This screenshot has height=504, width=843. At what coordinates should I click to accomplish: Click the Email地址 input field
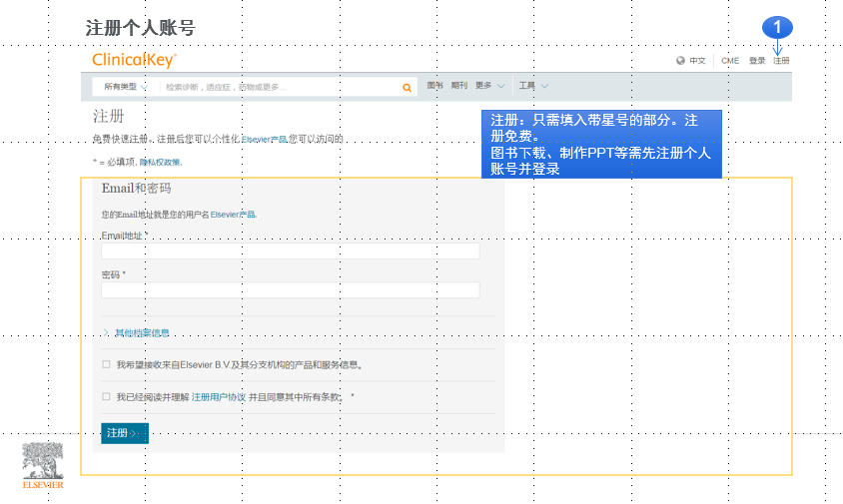pyautogui.click(x=291, y=251)
